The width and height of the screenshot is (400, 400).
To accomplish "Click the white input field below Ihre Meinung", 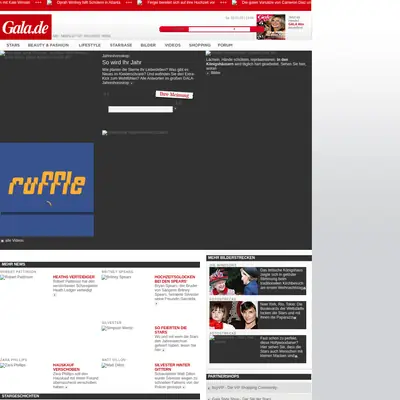I will 140,109.
